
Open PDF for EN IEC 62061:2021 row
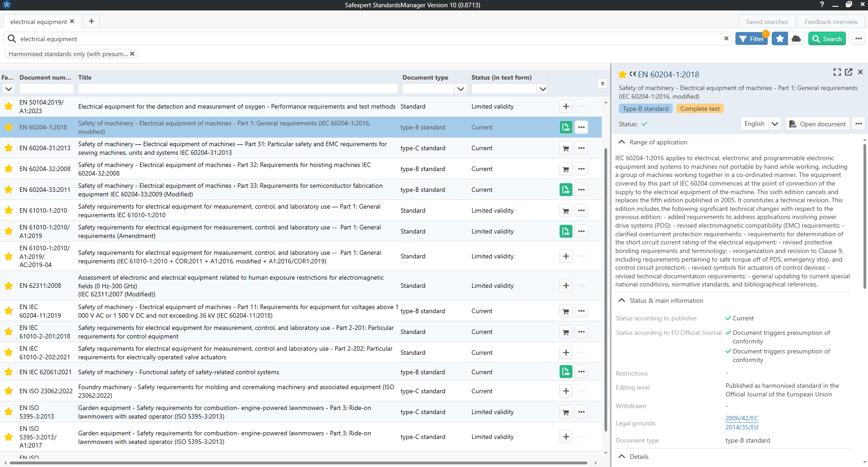tap(566, 372)
